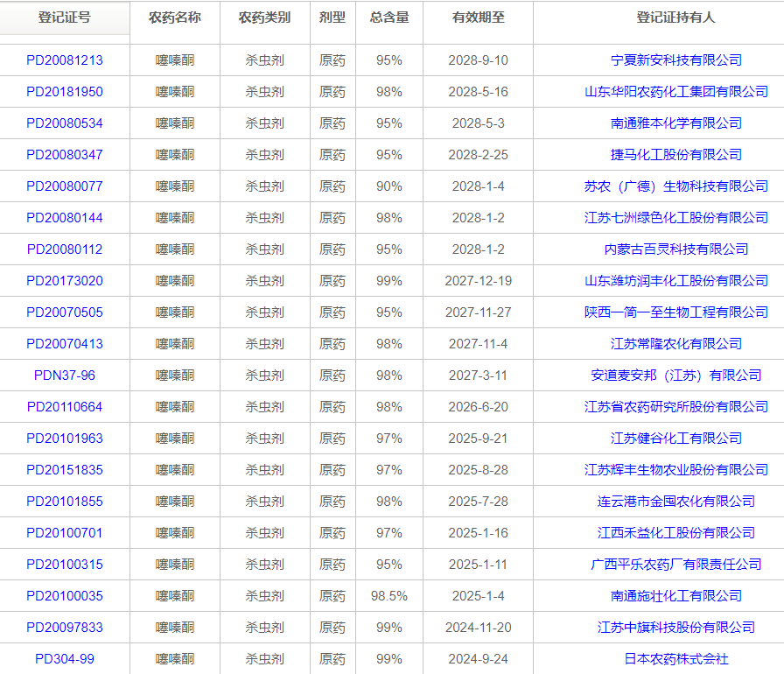The width and height of the screenshot is (784, 674).
Task: Open registration PD20080077 link
Action: click(65, 186)
